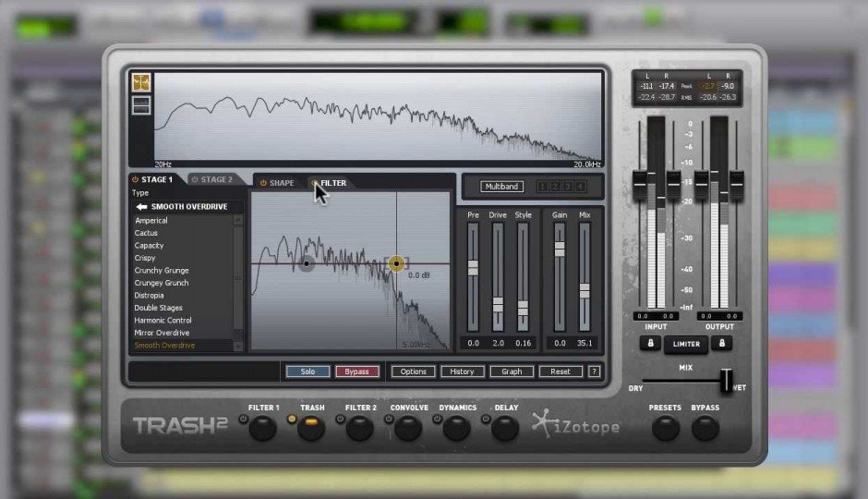Open the signal Graph
Image resolution: width=868 pixels, height=499 pixels.
point(512,371)
